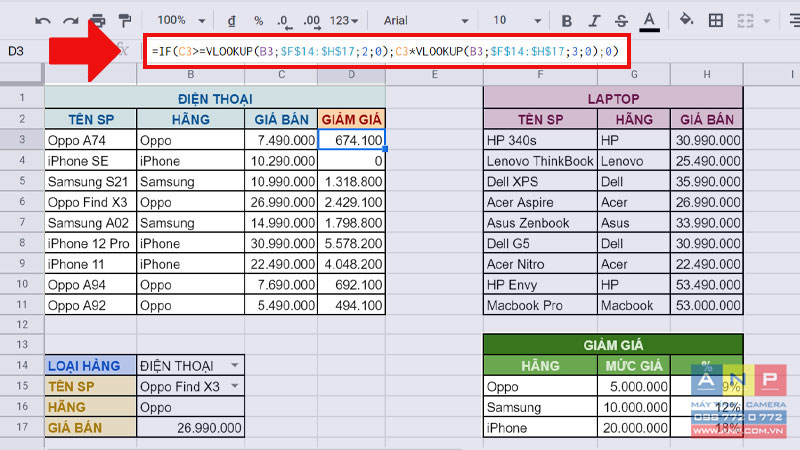Viewport: 800px width, 450px height.
Task: Open the Borders tool
Action: pyautogui.click(x=716, y=20)
